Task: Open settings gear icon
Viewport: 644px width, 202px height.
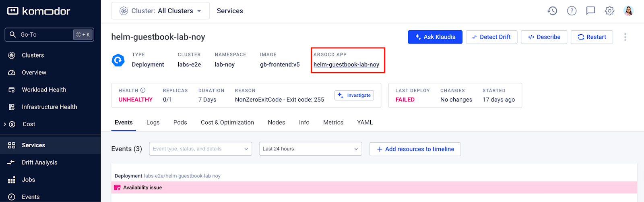Action: click(609, 11)
